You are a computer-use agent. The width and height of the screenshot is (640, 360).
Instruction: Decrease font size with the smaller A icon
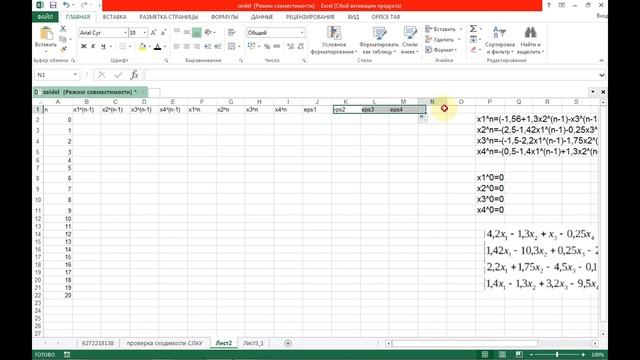[163, 33]
